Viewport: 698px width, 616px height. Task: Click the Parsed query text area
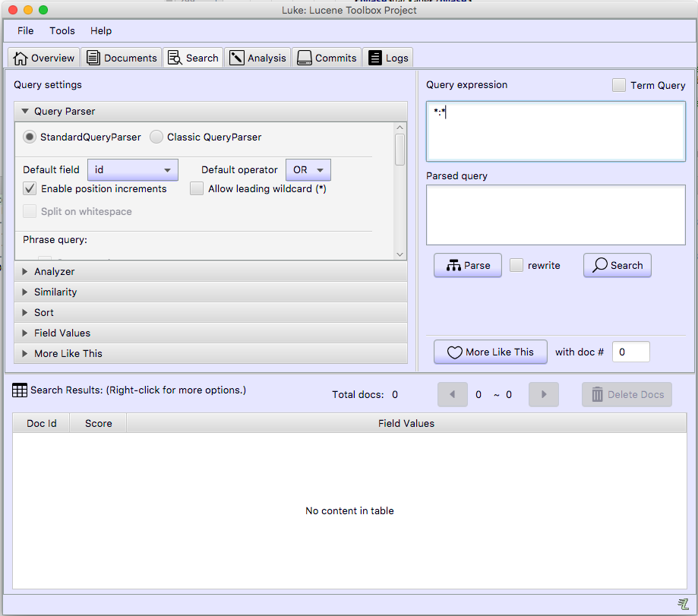(x=555, y=215)
